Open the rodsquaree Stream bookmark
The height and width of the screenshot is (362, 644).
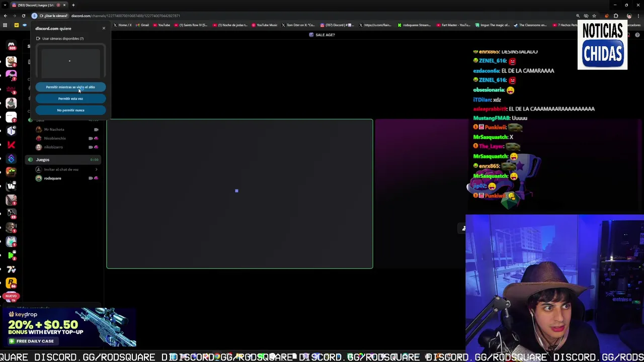[414, 25]
